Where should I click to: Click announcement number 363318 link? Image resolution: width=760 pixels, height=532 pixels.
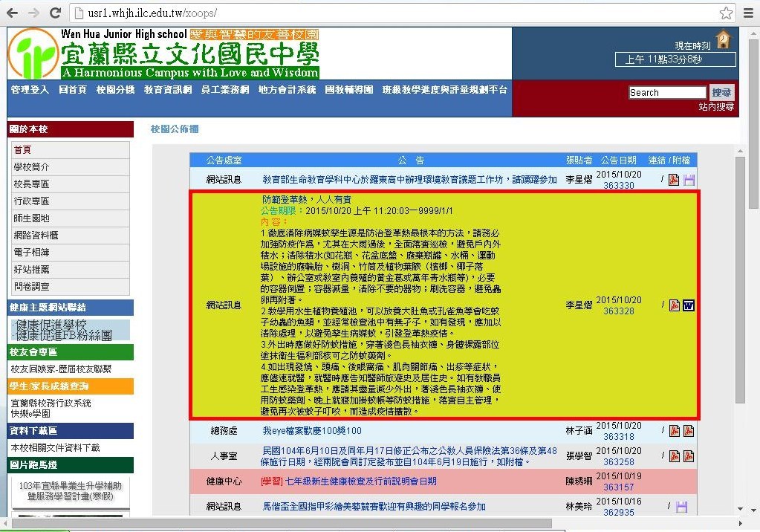click(x=618, y=437)
